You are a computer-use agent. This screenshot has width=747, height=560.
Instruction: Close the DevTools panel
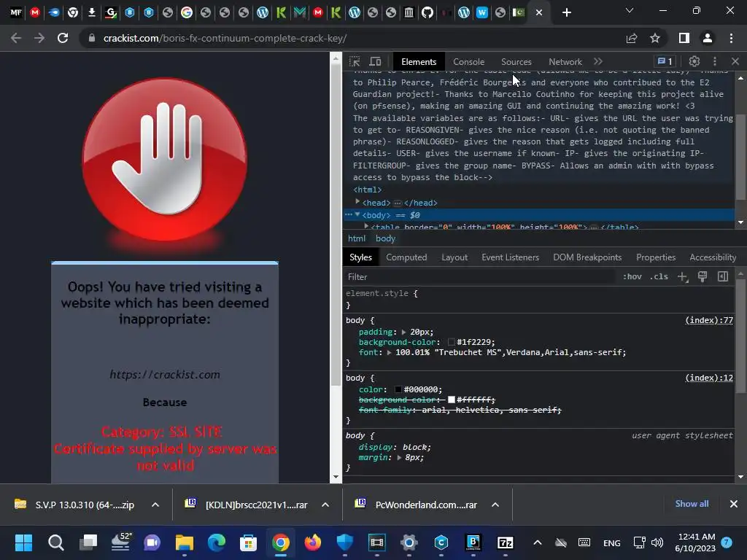pyautogui.click(x=735, y=61)
